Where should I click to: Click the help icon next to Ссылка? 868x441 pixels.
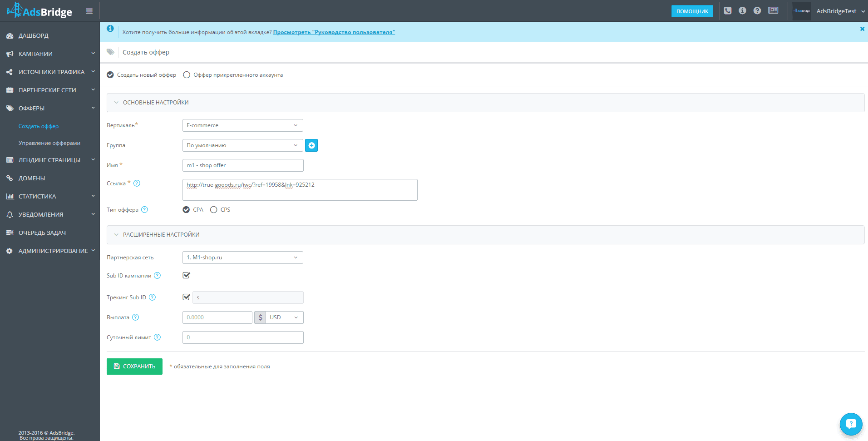[137, 183]
